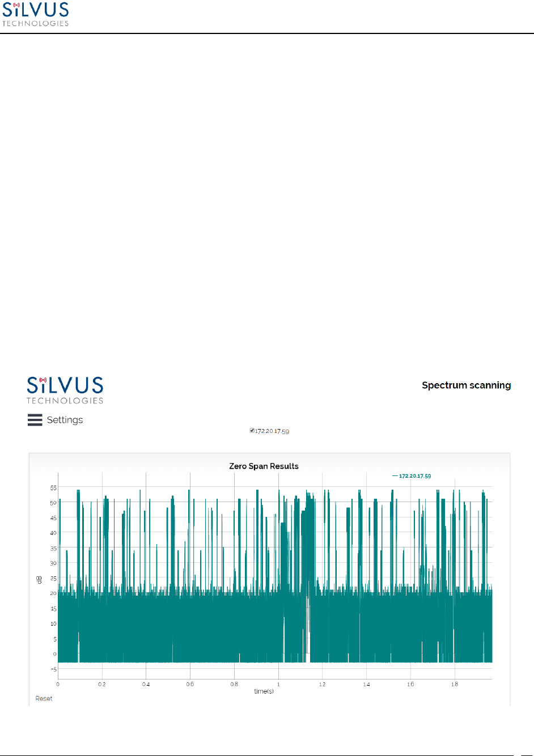
Task: Click the 0.8 tick on time axis
Action: point(234,684)
